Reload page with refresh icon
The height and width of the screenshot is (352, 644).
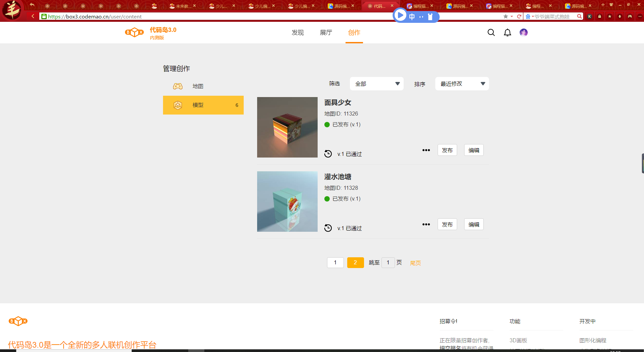(x=519, y=16)
